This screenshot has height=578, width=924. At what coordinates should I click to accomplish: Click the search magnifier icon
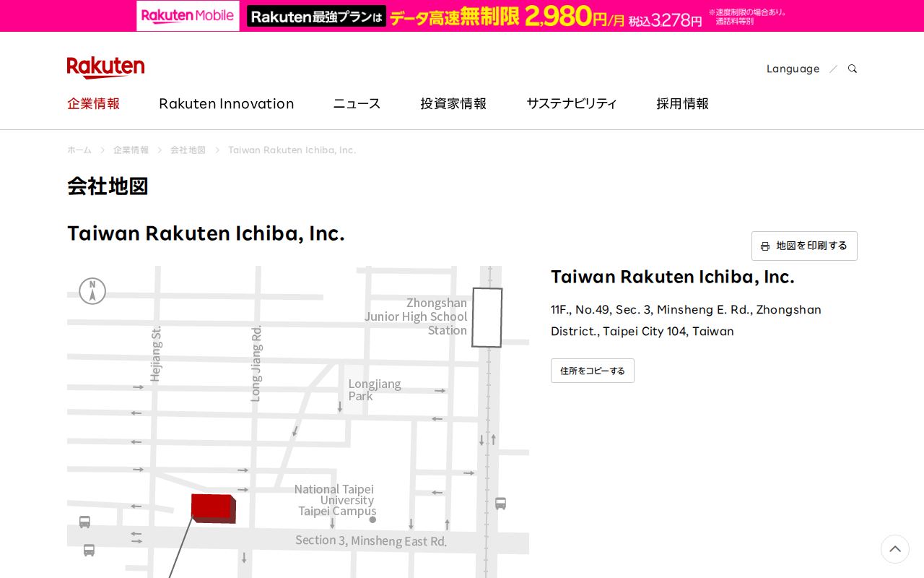[852, 68]
